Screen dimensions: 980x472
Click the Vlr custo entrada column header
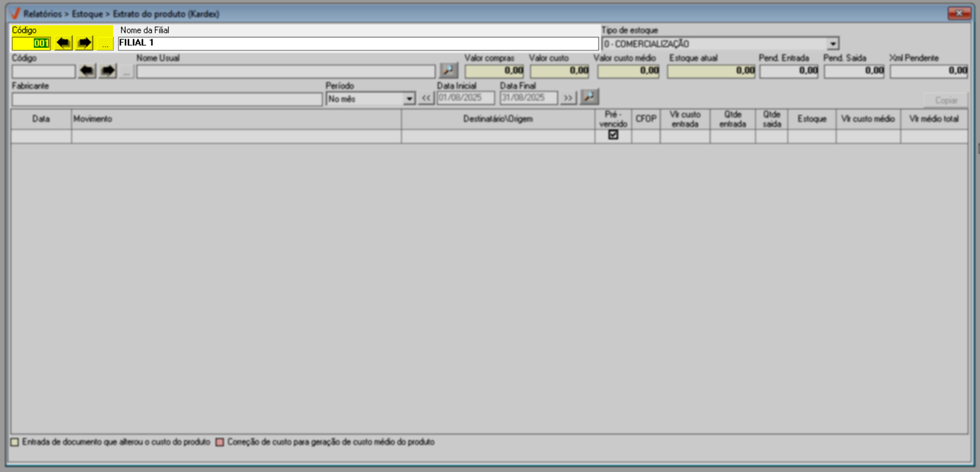685,119
